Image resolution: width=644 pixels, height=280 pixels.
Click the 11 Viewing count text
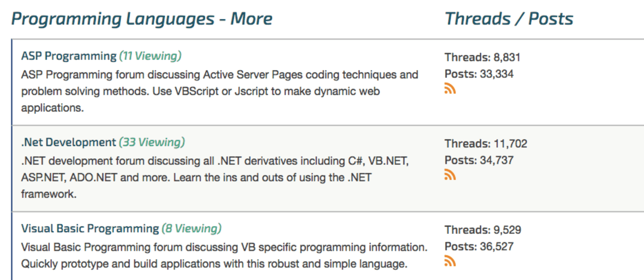tap(151, 56)
